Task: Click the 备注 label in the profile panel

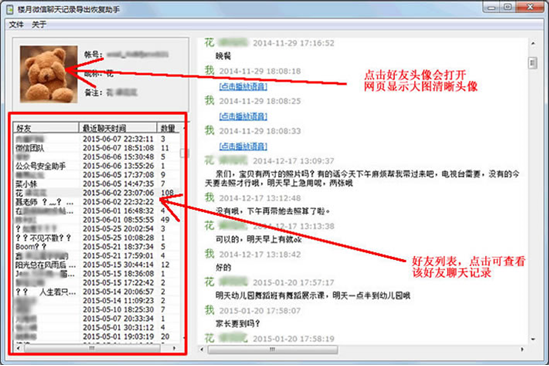Action: (x=93, y=92)
